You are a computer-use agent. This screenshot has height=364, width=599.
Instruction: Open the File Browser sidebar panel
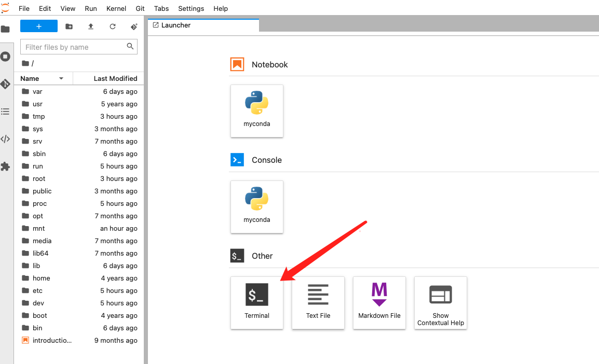pos(5,29)
